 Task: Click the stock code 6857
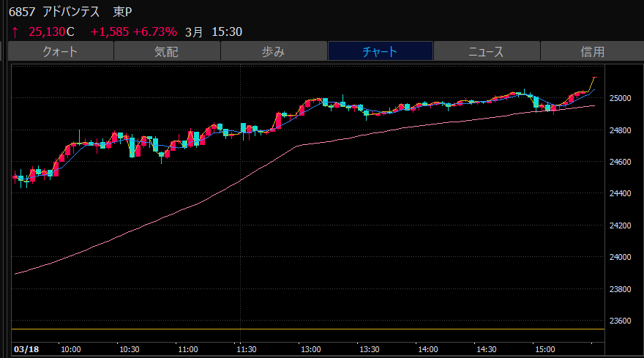(22, 12)
